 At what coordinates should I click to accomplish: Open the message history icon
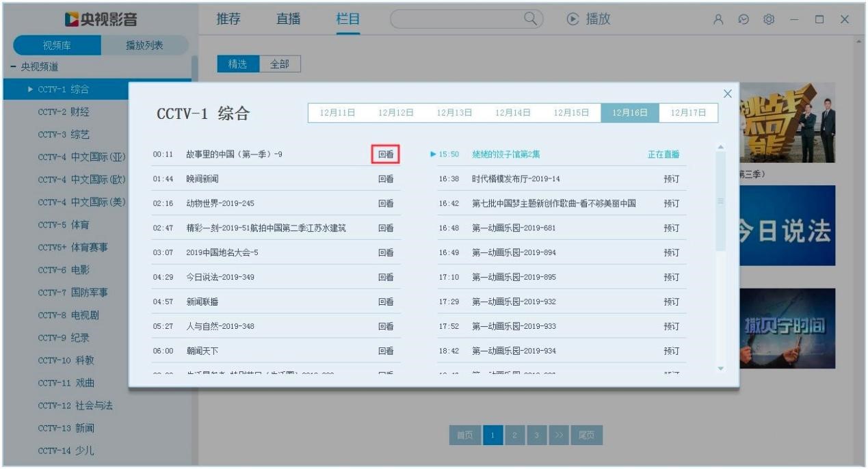[743, 20]
